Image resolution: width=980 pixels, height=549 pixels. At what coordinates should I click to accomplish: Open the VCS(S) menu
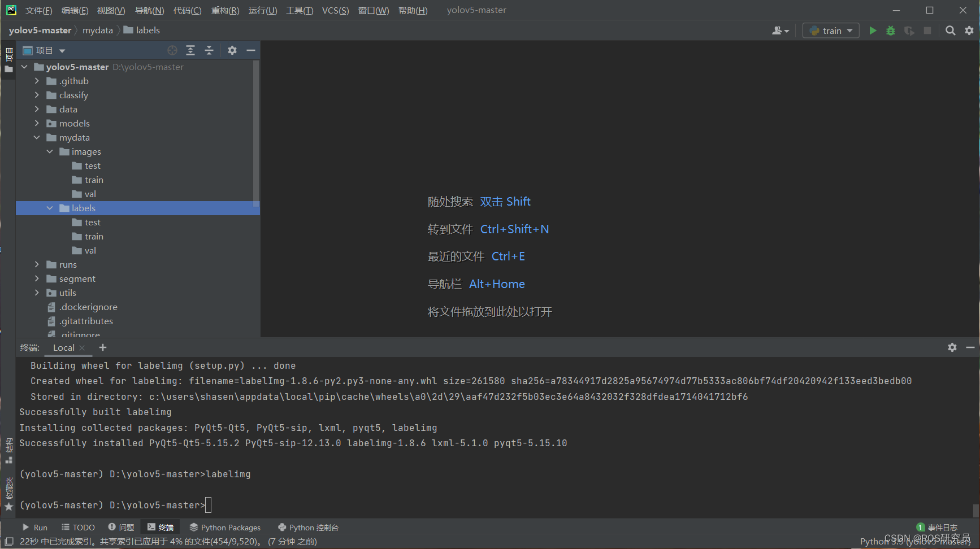pos(335,10)
